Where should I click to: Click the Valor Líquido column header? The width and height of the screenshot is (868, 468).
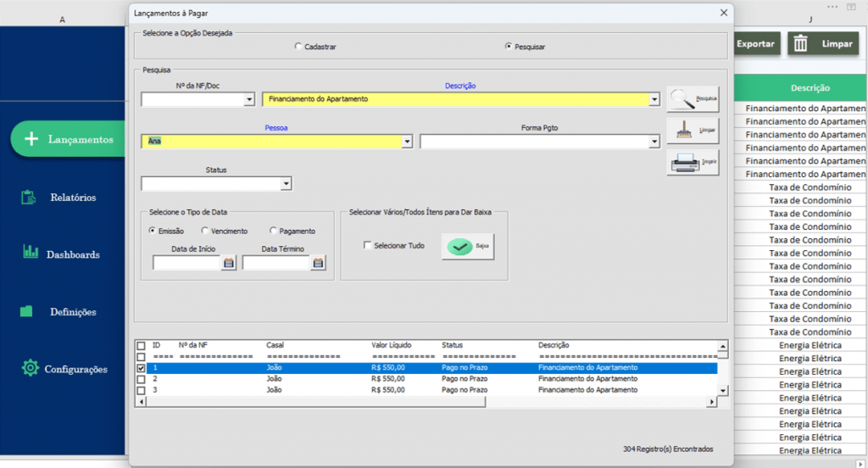(x=392, y=345)
